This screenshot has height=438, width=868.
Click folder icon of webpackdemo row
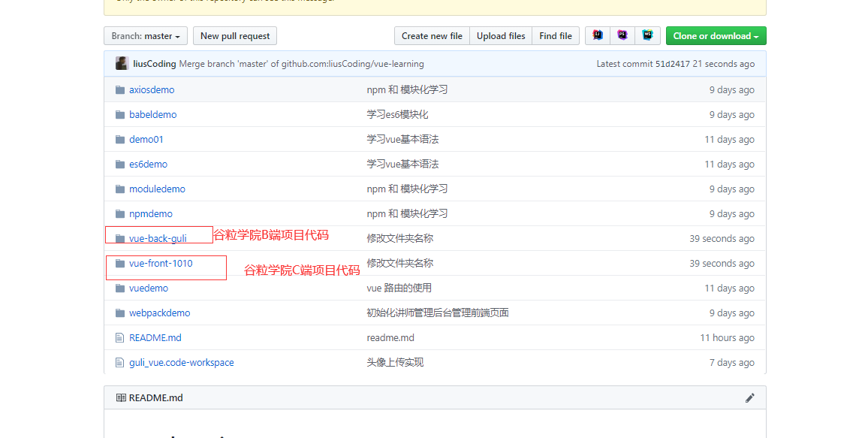[x=119, y=313]
